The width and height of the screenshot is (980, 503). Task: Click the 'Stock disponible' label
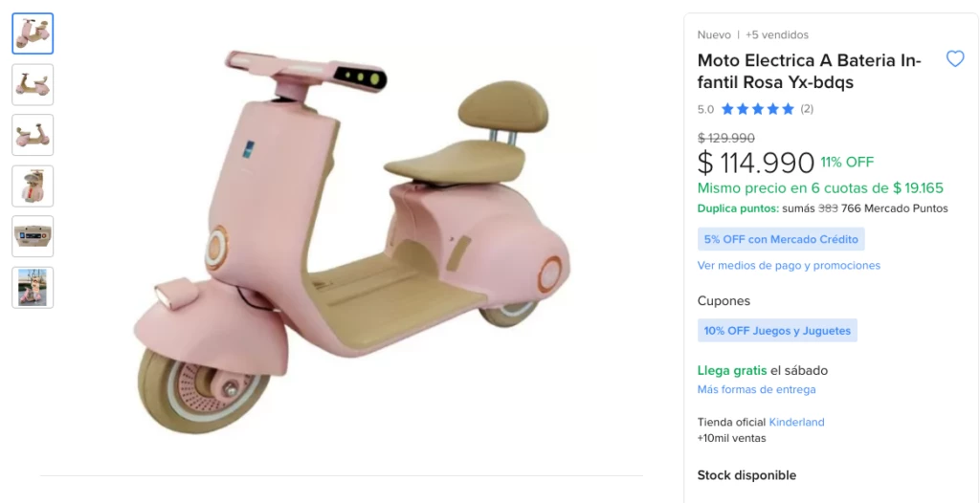pyautogui.click(x=746, y=475)
